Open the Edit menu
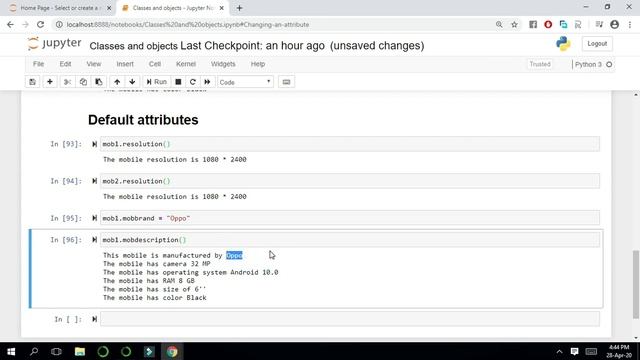The image size is (640, 360). click(x=65, y=64)
